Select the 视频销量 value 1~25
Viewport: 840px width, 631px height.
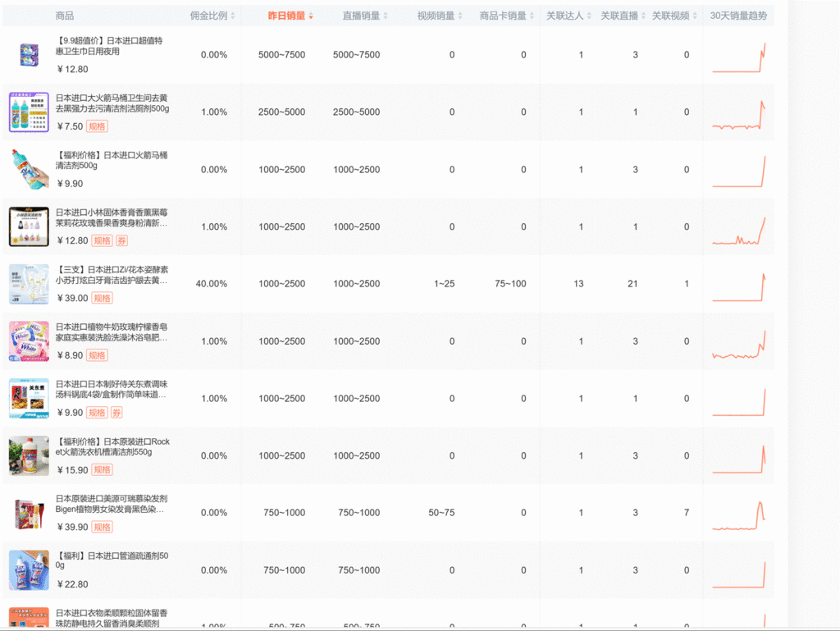click(444, 284)
